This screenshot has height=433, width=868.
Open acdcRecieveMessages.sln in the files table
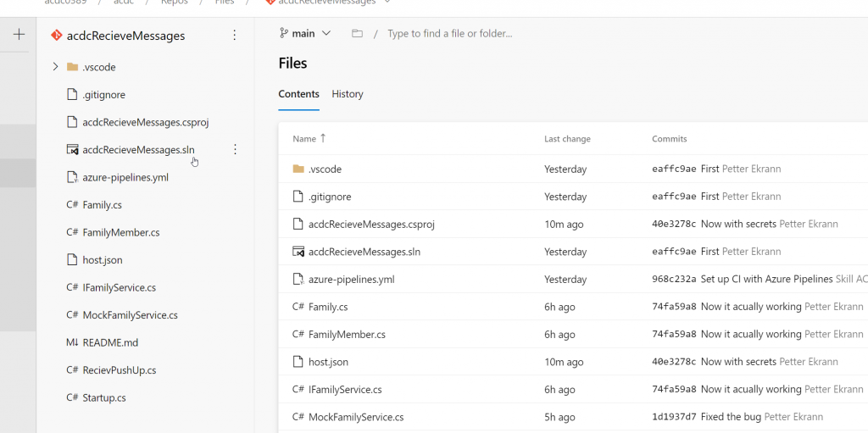coord(364,252)
